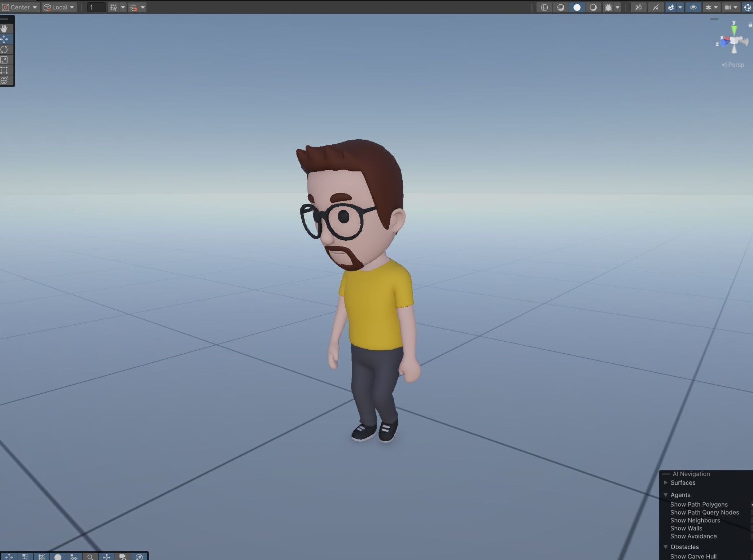The width and height of the screenshot is (753, 560).
Task: Collapse the Agents section in AI Navigation
Action: pos(666,495)
